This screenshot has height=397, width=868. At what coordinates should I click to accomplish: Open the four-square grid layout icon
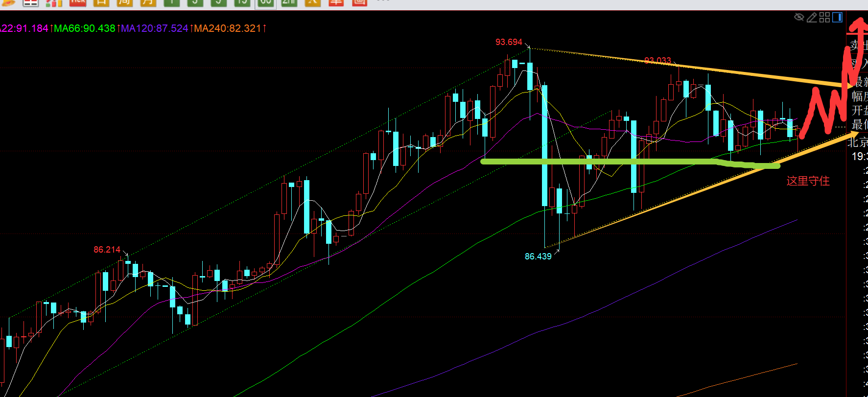[824, 18]
